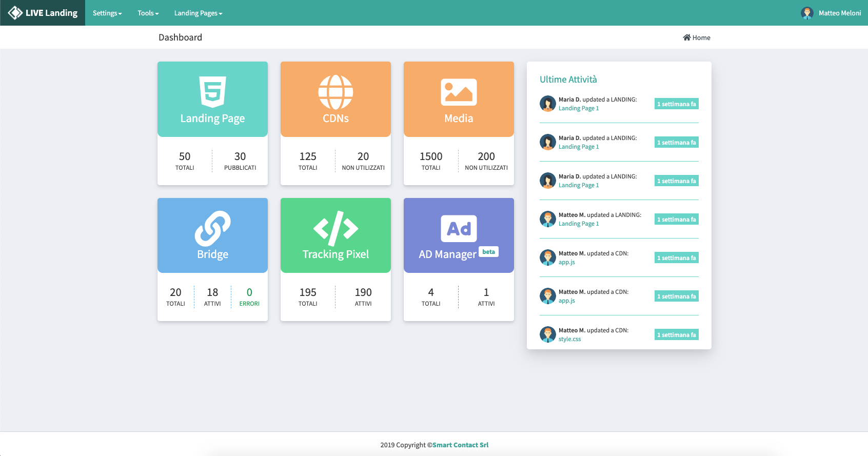This screenshot has width=868, height=456.
Task: Click Maria D. avatar in first activity
Action: [548, 104]
